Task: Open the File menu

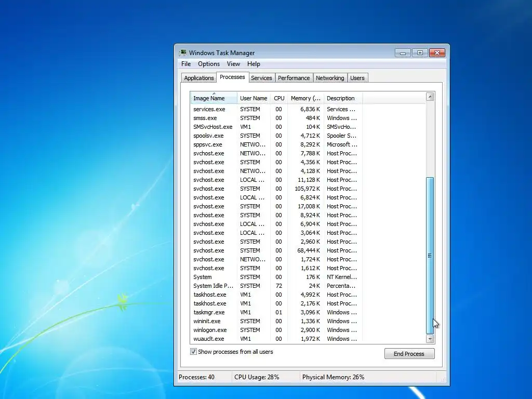Action: point(186,64)
